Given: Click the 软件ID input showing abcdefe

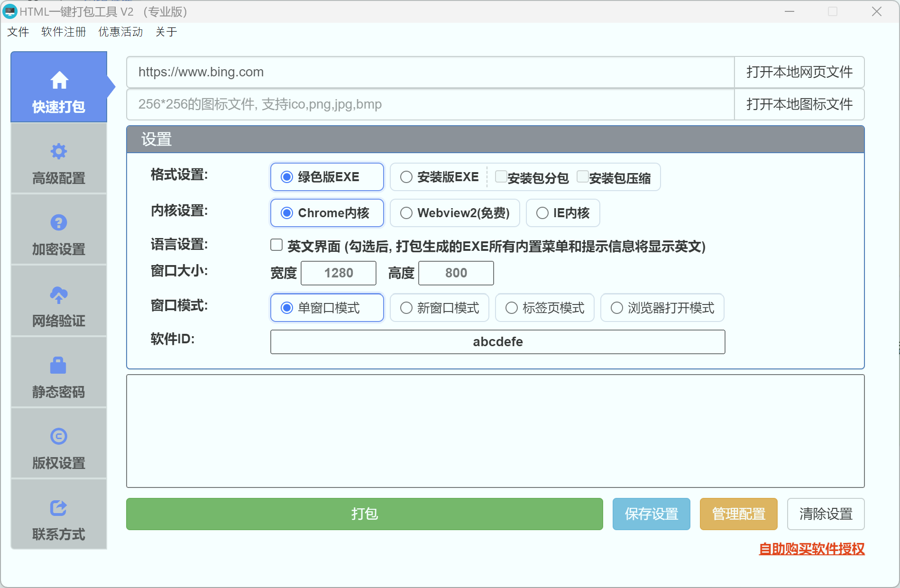Looking at the screenshot, I should click(x=497, y=341).
